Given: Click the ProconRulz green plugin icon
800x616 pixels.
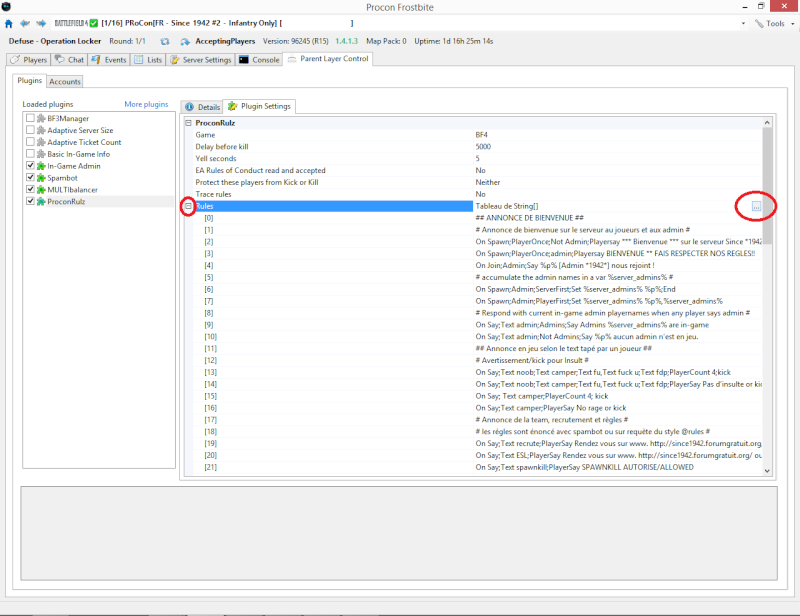Looking at the screenshot, I should pyautogui.click(x=41, y=201).
